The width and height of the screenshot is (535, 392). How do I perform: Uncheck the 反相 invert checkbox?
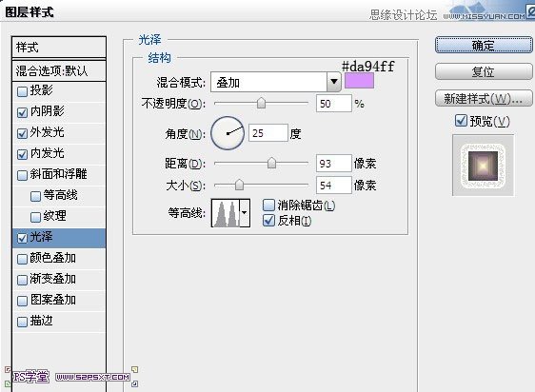pyautogui.click(x=268, y=221)
